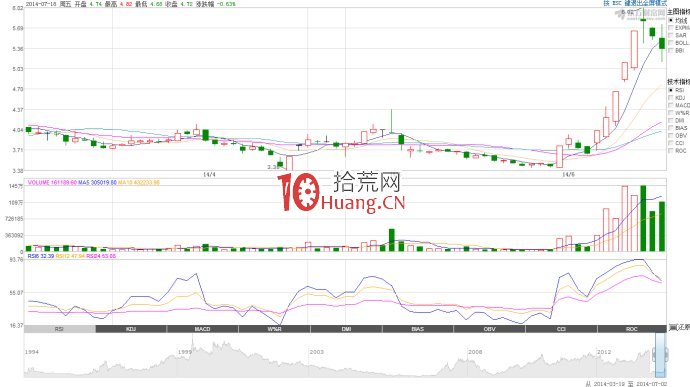Click the 14/6 date axis label
690x387 pixels.
(x=569, y=174)
